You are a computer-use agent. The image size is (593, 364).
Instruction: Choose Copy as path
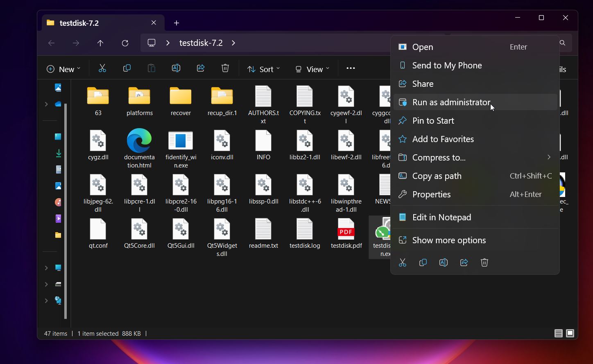point(475,176)
